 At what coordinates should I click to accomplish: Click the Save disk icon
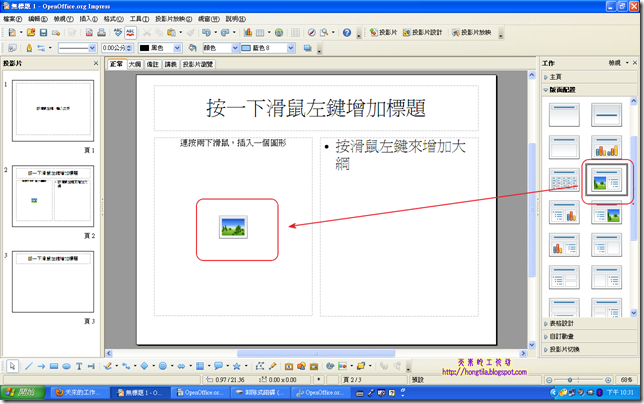(43, 32)
